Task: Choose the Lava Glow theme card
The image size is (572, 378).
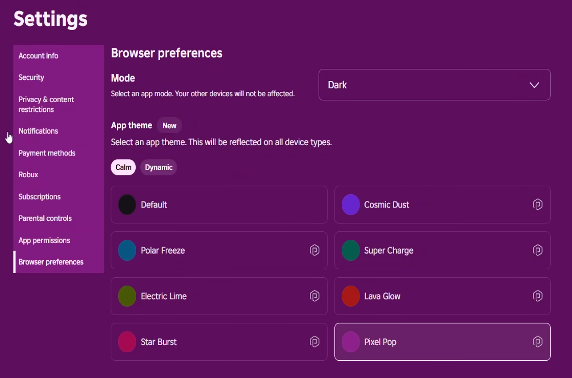Action: click(x=442, y=296)
